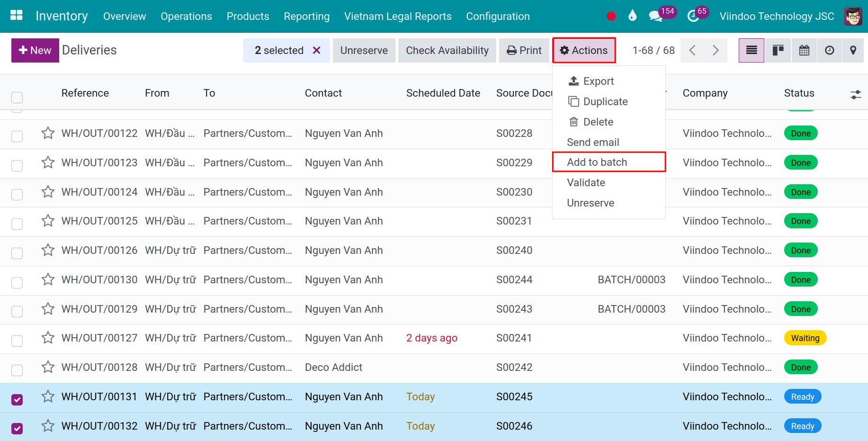Uncheck the box for WH/OUT/00132
868x441 pixels.
coord(17,429)
